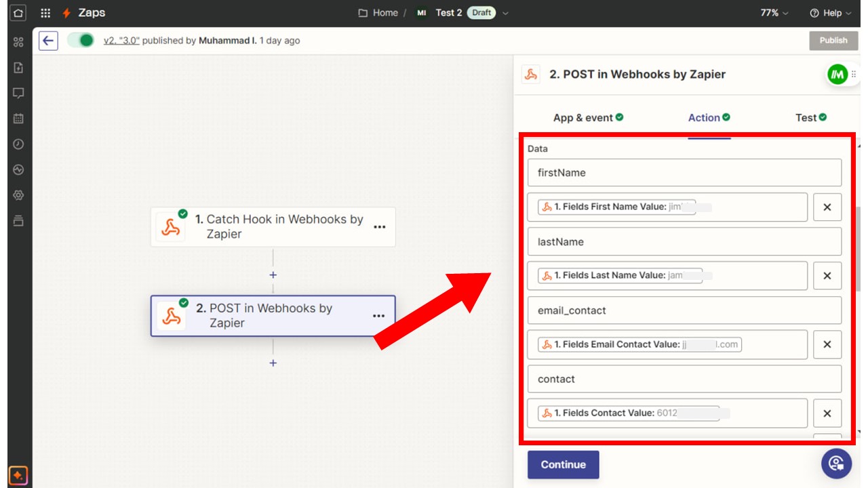Remove the First Name value field
This screenshot has height=488, width=868.
[x=827, y=207]
